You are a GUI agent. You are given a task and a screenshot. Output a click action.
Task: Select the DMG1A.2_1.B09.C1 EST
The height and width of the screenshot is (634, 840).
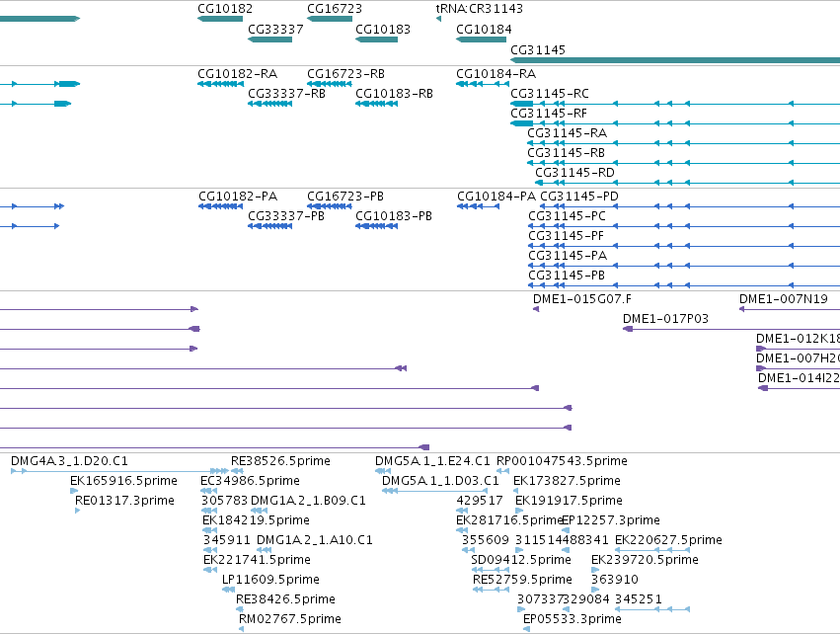(260, 511)
